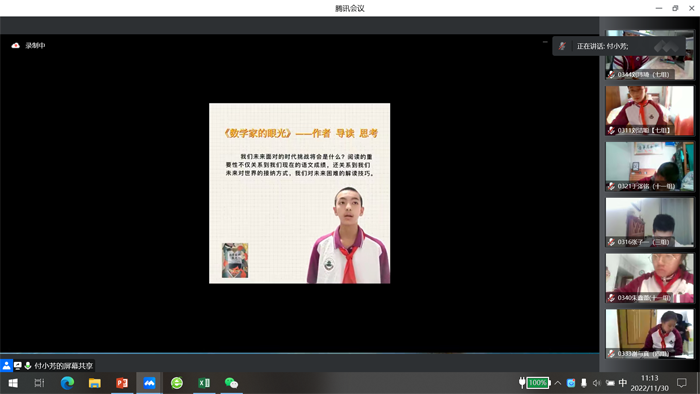Open the Windows Start menu
Screen dimensions: 700x394
click(13, 383)
